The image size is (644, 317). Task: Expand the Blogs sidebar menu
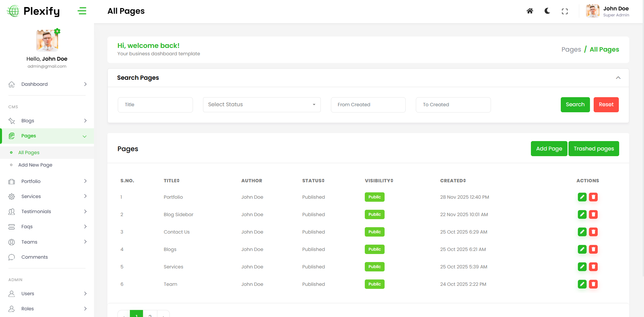tap(47, 121)
